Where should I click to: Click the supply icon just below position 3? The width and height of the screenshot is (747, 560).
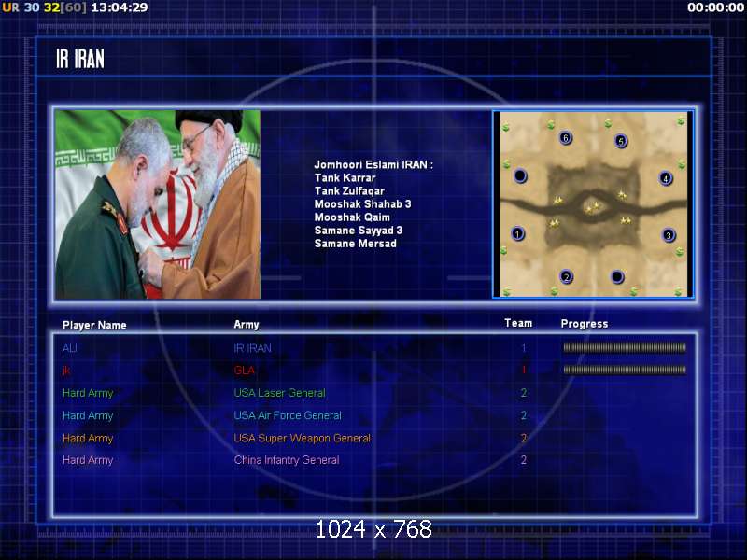click(x=680, y=251)
